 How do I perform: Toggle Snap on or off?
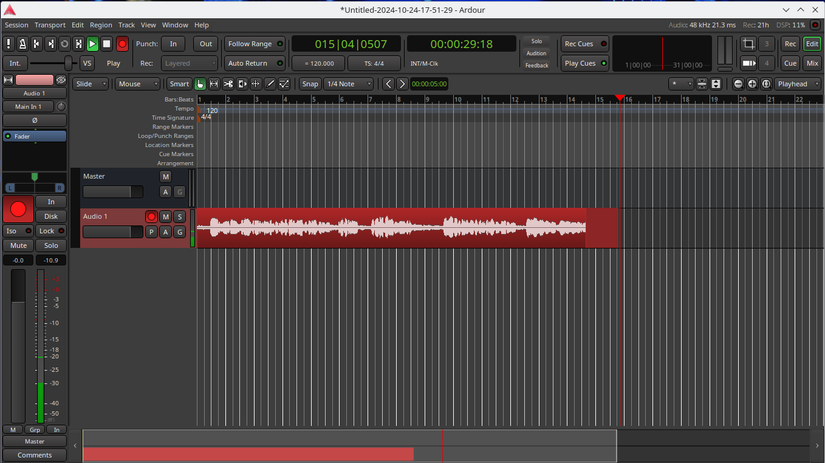coord(310,84)
